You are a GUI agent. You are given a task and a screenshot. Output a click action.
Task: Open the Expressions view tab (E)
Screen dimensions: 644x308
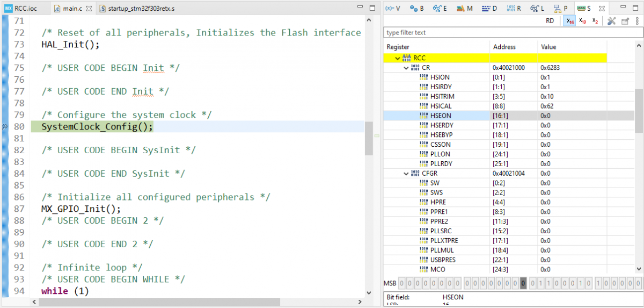point(440,9)
